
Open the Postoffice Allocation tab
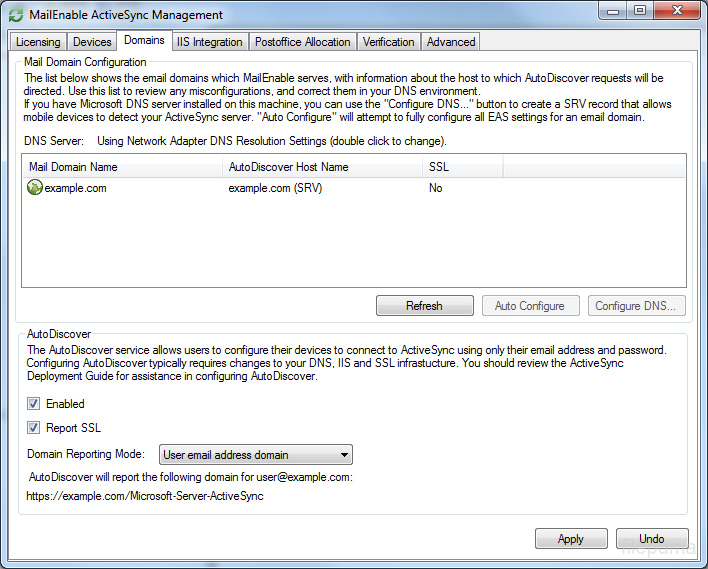pyautogui.click(x=302, y=42)
